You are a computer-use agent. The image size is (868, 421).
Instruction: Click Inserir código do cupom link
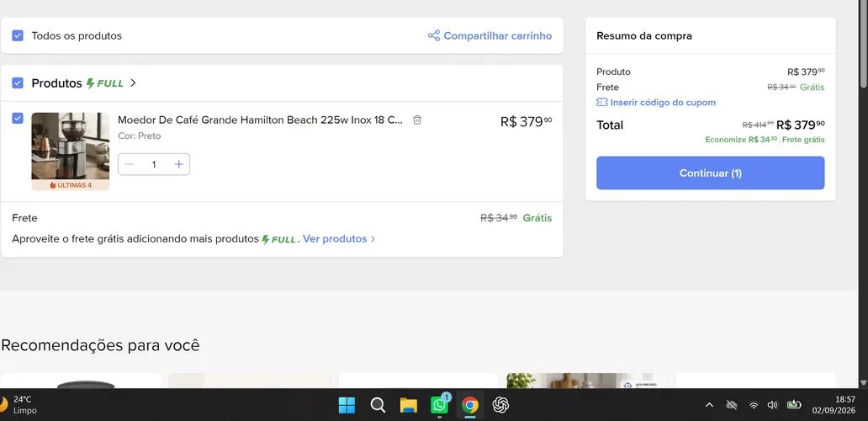[663, 103]
